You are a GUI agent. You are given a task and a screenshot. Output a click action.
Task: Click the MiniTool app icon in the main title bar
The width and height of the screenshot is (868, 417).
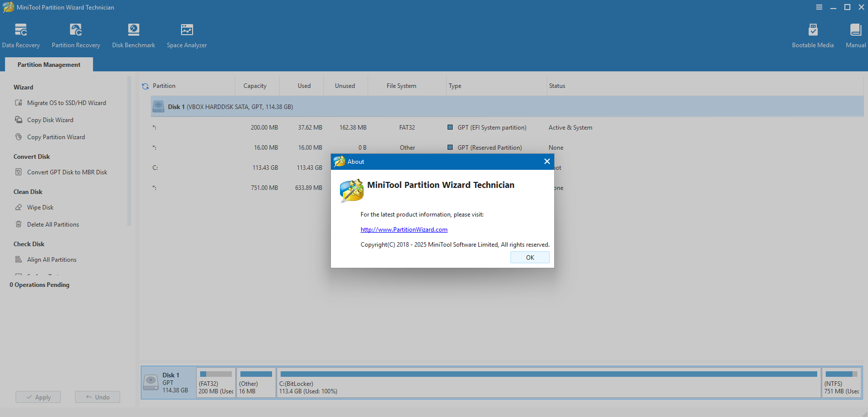[x=9, y=7]
